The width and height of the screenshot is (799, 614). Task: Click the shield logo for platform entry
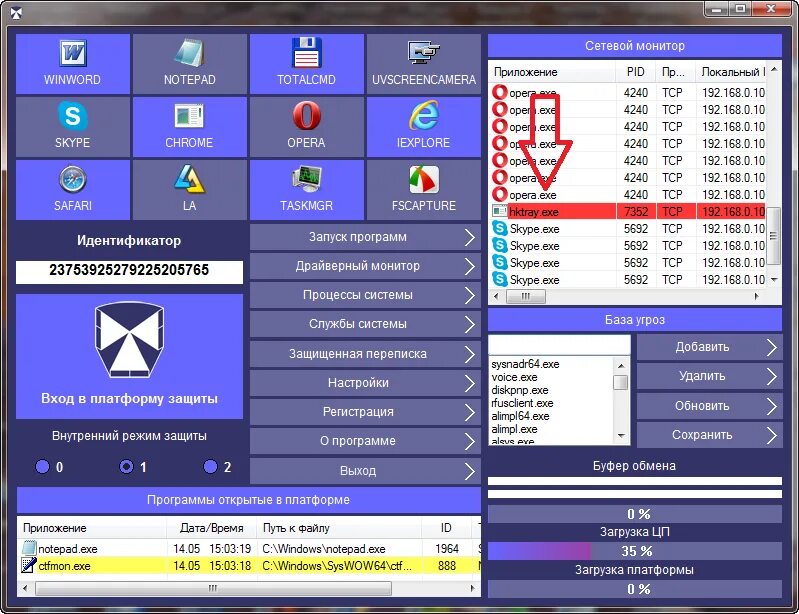coord(129,339)
